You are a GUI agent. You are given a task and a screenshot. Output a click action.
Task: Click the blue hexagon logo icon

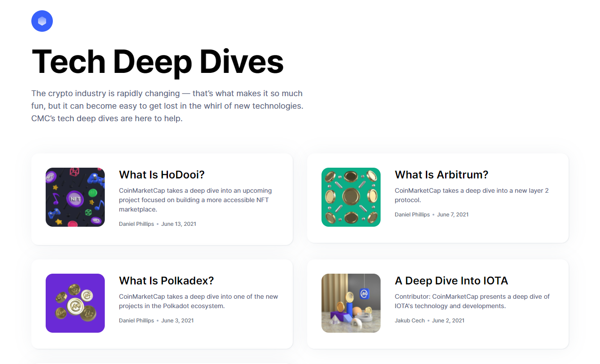click(x=42, y=21)
